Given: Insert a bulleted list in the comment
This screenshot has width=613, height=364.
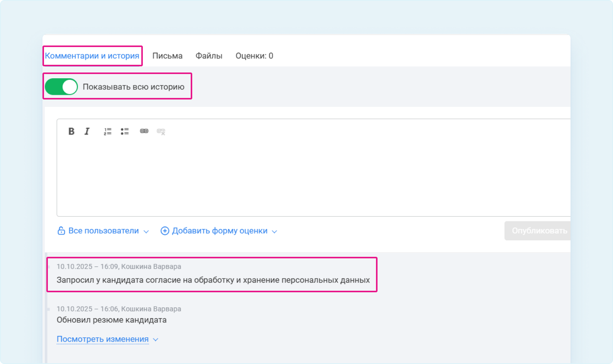Looking at the screenshot, I should pyautogui.click(x=124, y=131).
